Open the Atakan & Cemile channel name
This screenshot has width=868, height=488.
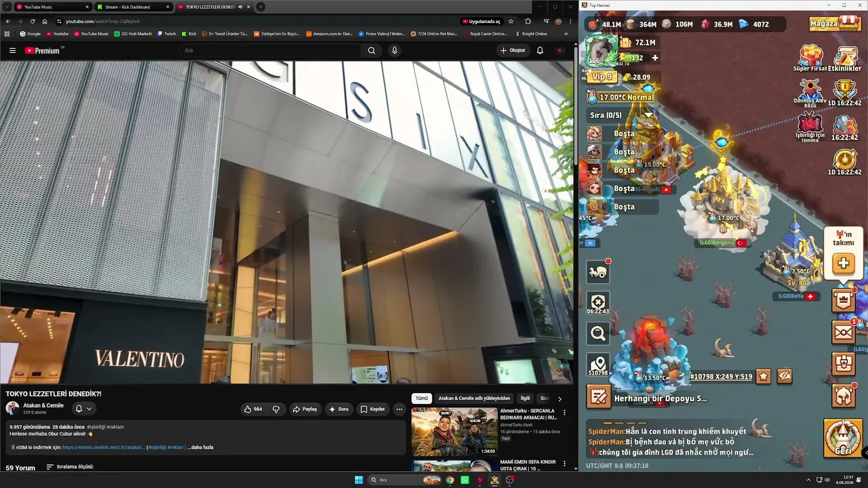click(43, 405)
